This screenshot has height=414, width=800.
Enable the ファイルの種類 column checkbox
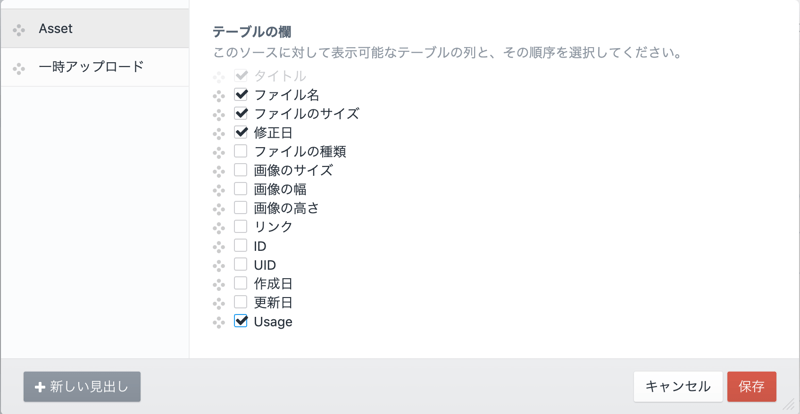click(x=241, y=151)
